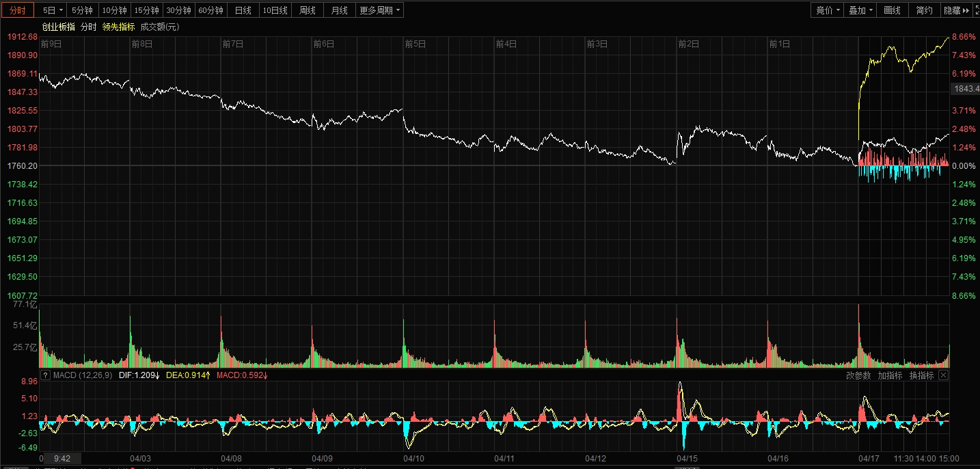The width and height of the screenshot is (980, 469).
Task: Click the 创业板指 index name label
Action: pyautogui.click(x=58, y=27)
